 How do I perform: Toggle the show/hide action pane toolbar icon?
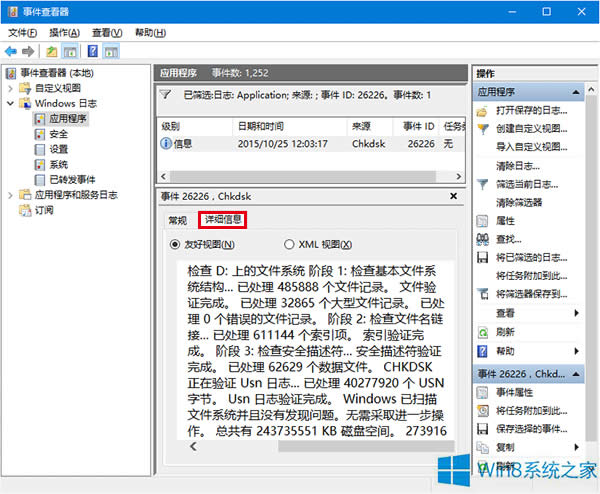(111, 51)
